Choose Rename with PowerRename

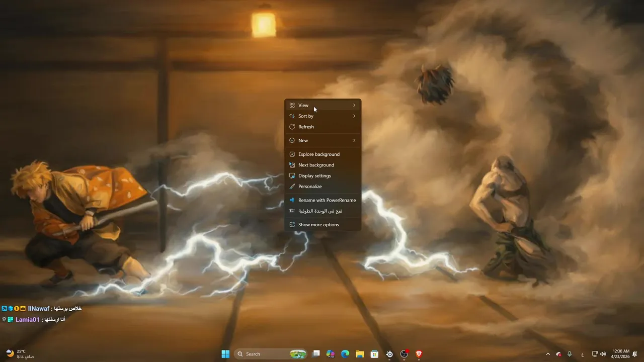(x=323, y=200)
